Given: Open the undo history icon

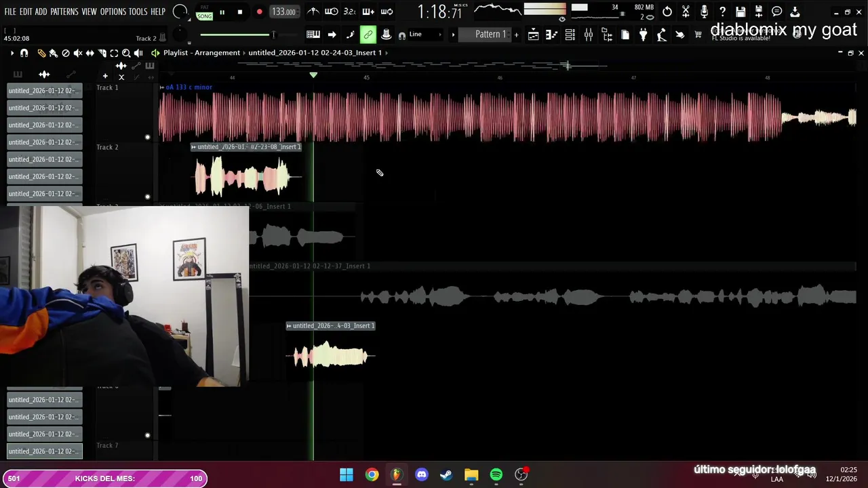Looking at the screenshot, I should point(667,12).
